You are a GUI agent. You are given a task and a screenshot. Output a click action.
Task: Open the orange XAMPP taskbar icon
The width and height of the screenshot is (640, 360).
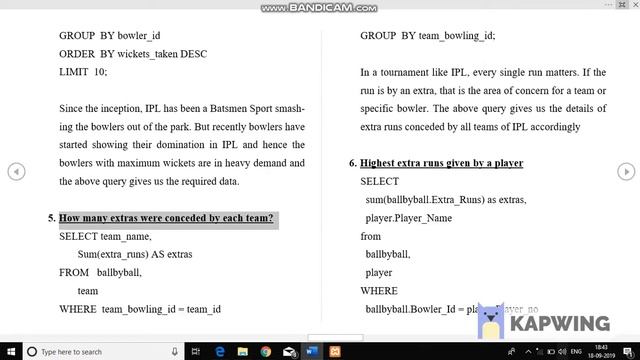point(335,351)
